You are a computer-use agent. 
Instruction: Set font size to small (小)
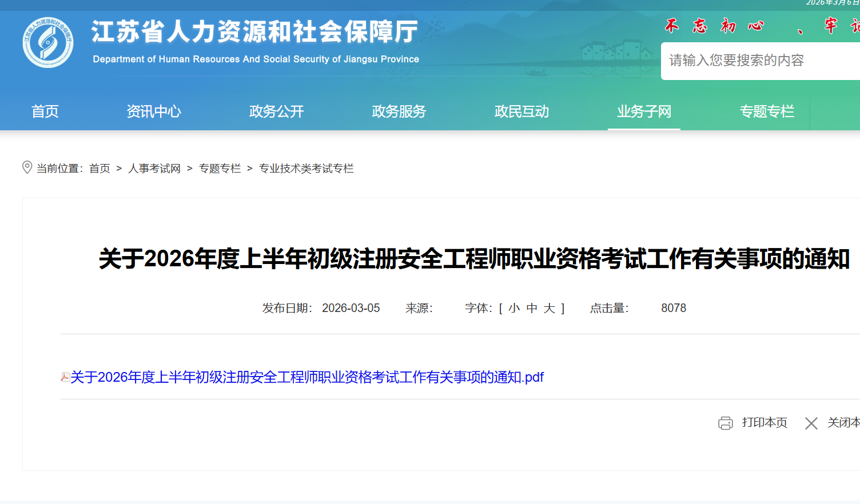(x=514, y=308)
